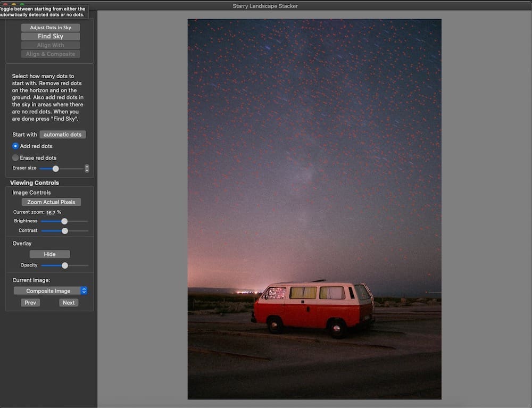532x408 pixels.
Task: Toggle the automatic dots start button
Action: pyautogui.click(x=63, y=134)
